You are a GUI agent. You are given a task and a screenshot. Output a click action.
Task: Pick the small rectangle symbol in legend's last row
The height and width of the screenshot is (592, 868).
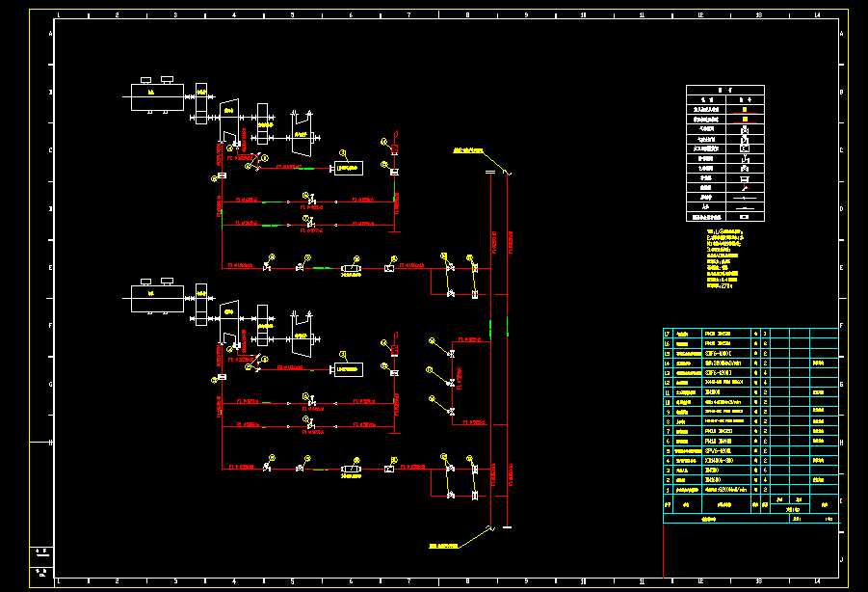click(745, 217)
